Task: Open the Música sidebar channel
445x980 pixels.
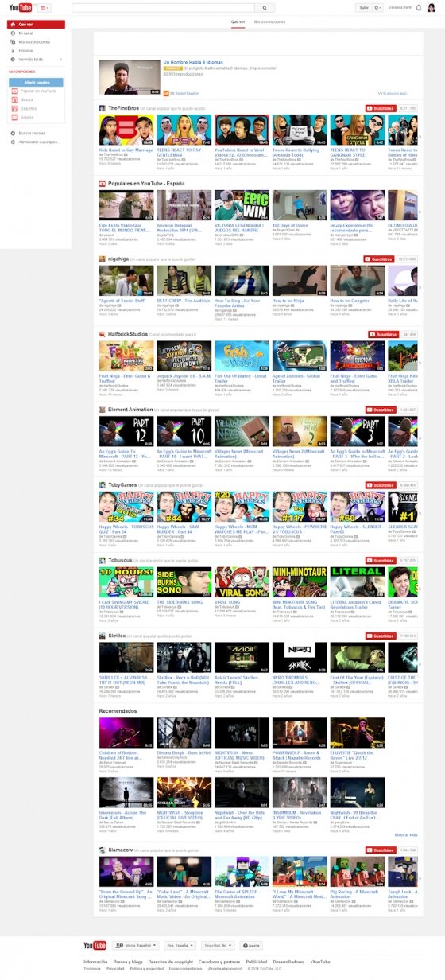Action: [27, 99]
